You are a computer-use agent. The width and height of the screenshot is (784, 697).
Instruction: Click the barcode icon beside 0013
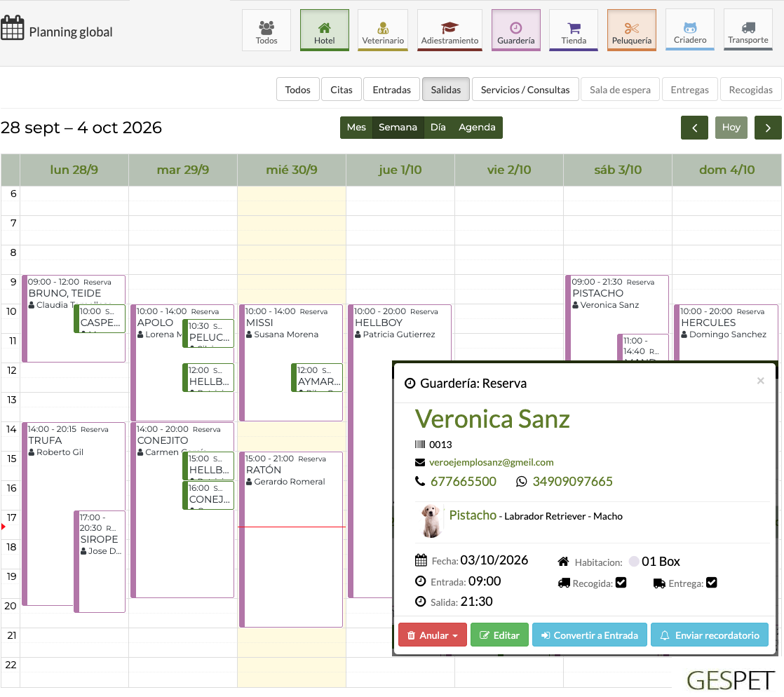tap(420, 445)
